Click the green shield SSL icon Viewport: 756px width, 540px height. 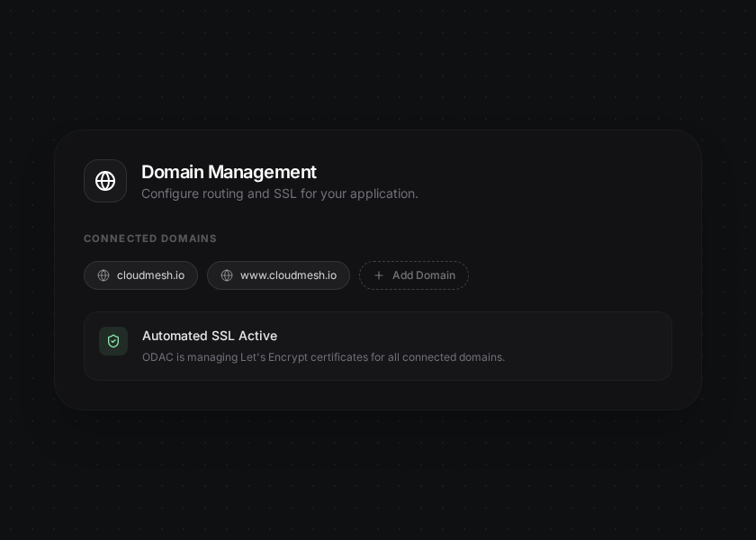click(x=113, y=341)
